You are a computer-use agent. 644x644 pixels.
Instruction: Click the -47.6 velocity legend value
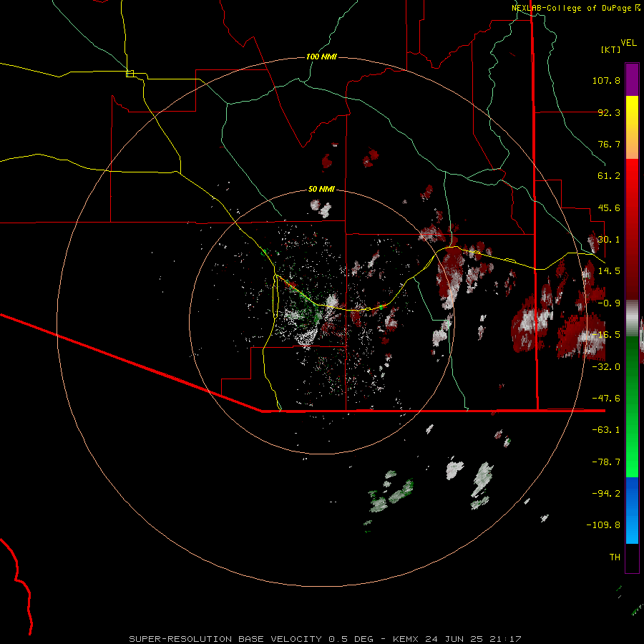606,399
